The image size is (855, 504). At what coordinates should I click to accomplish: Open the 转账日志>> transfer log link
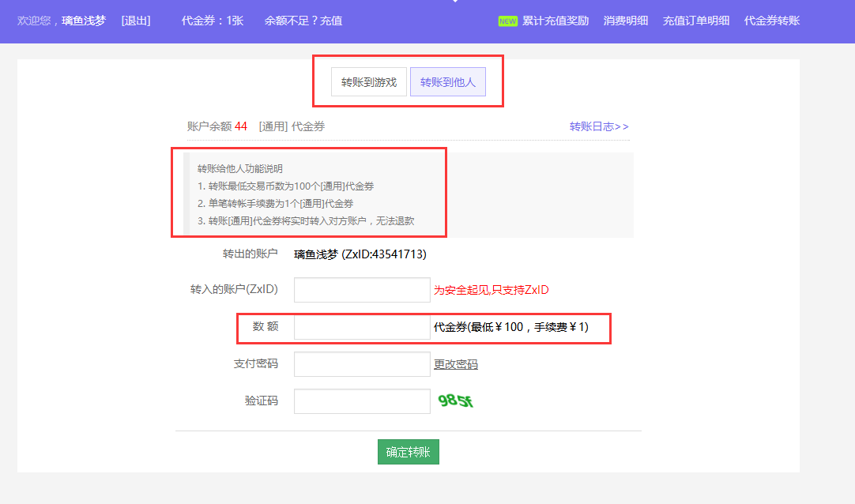pyautogui.click(x=599, y=126)
